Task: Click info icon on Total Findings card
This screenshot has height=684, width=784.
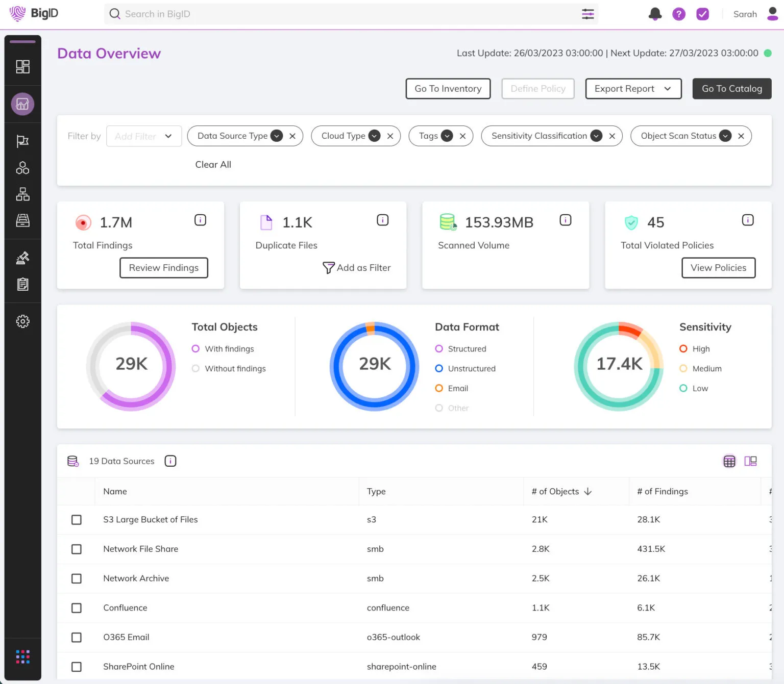Action: [x=200, y=220]
